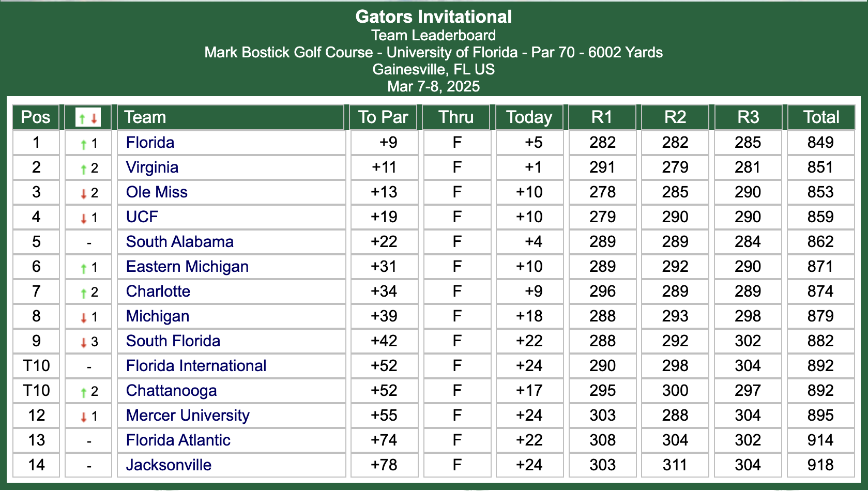Open the Ole Miss team page

click(x=157, y=192)
